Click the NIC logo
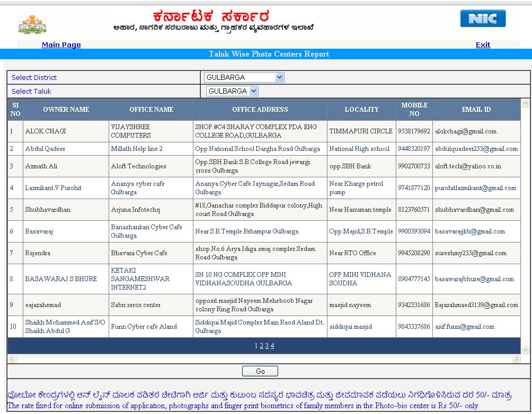The width and height of the screenshot is (532, 414). pyautogui.click(x=483, y=19)
